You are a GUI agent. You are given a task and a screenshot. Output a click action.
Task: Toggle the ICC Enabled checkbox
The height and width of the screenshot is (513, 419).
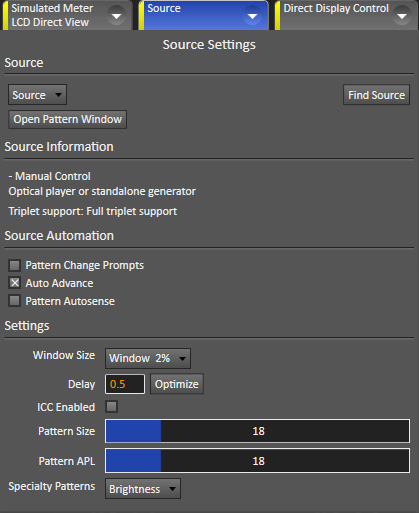pos(111,407)
